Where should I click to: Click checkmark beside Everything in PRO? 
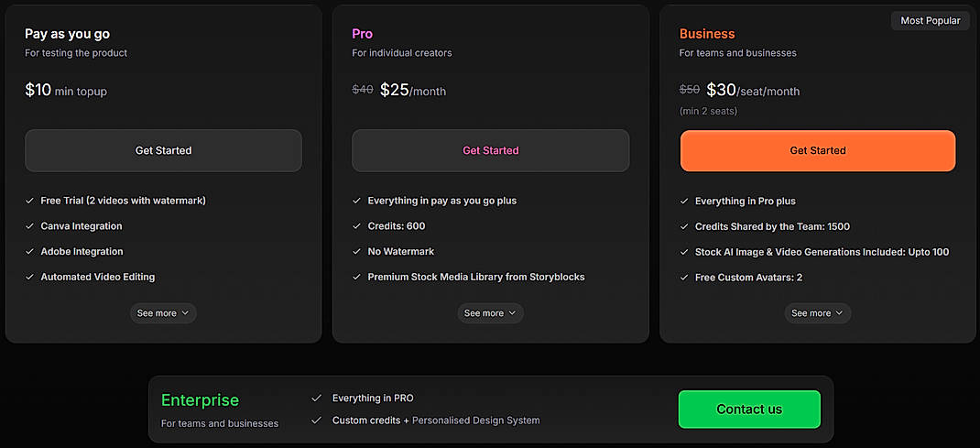(316, 398)
